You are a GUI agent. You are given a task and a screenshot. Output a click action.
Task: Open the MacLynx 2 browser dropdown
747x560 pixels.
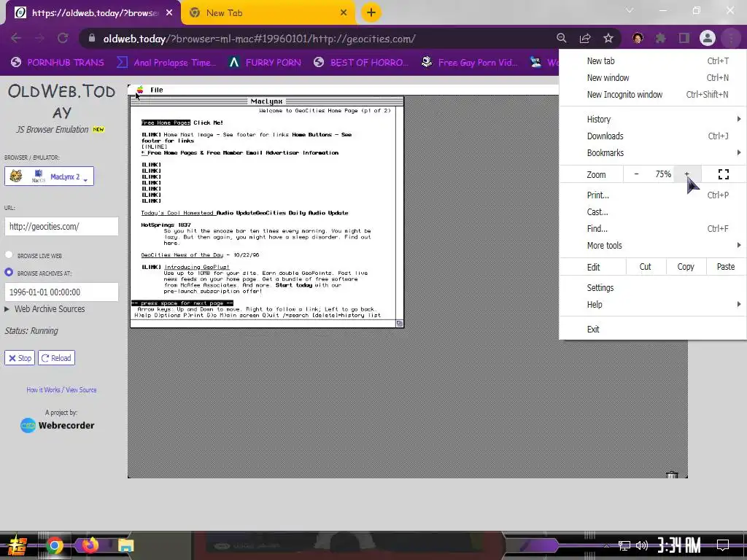tap(49, 176)
